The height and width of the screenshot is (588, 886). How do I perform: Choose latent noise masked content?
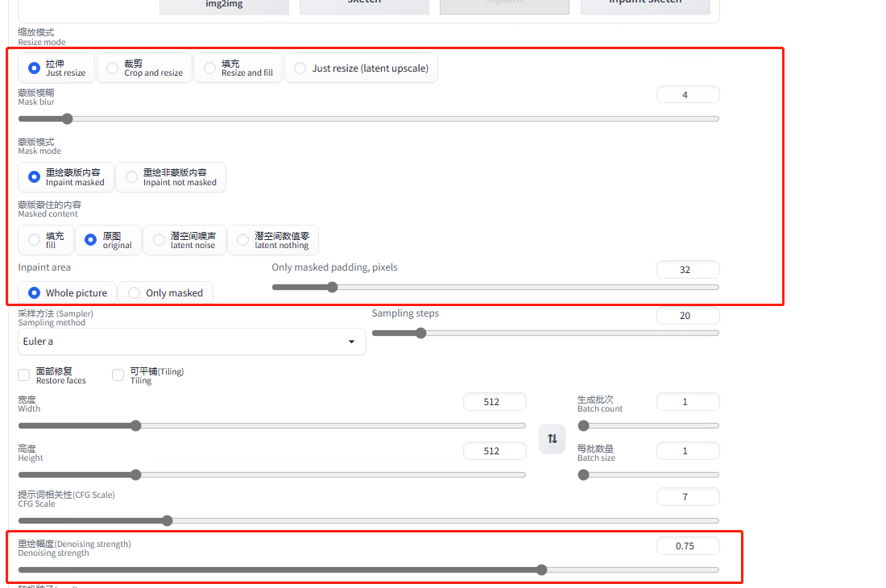click(x=184, y=240)
